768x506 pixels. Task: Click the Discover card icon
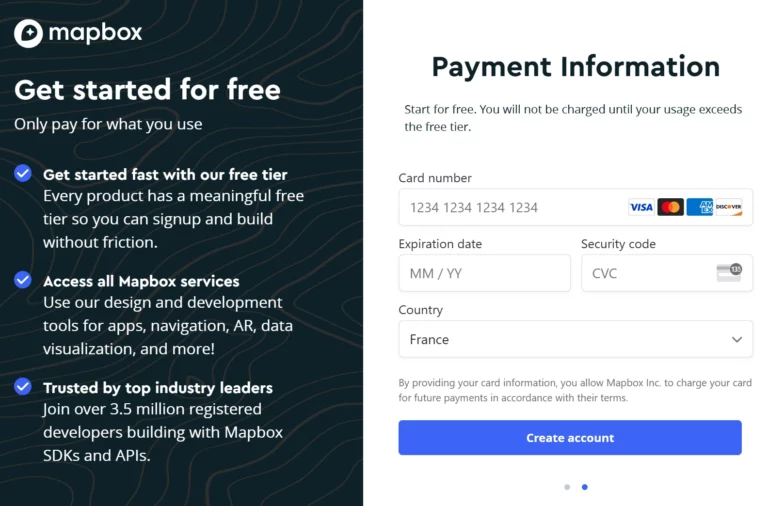pos(729,207)
